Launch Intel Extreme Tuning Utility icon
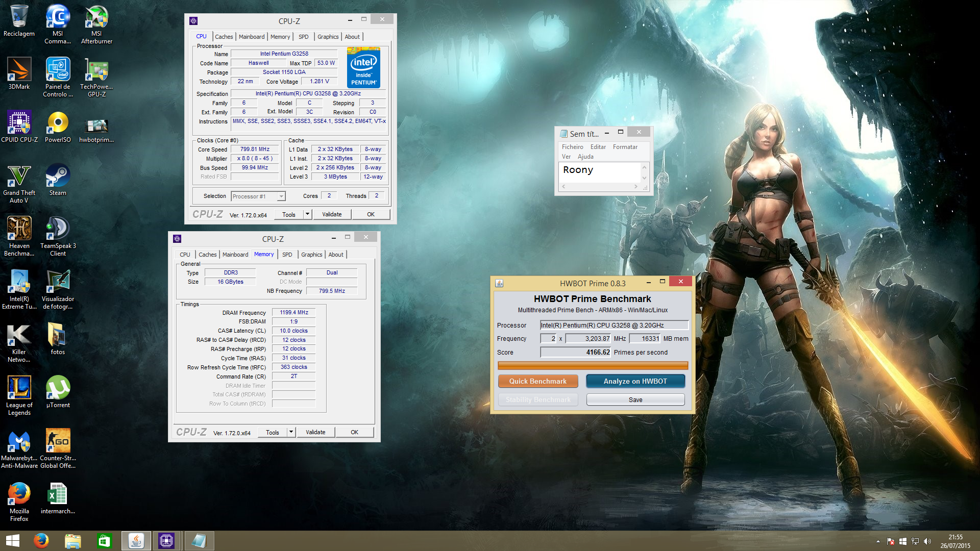Viewport: 980px width, 551px height. pyautogui.click(x=19, y=289)
